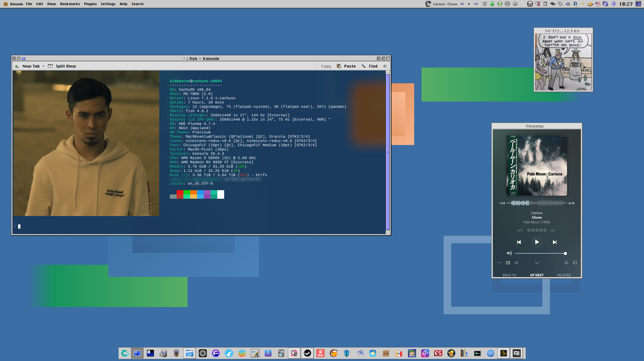Click the play button in the top panel
644x361 pixels.
469,4
